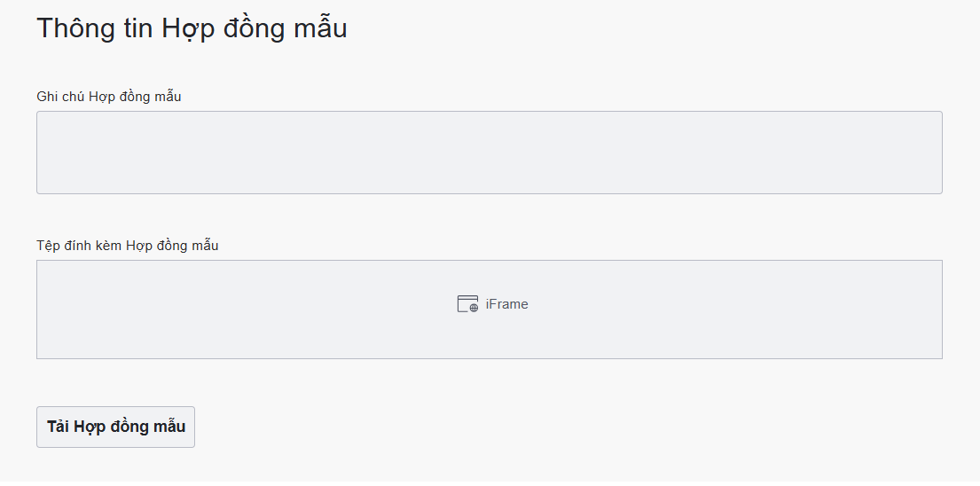Click the page title about Hợp đồng mẫu

tap(192, 28)
